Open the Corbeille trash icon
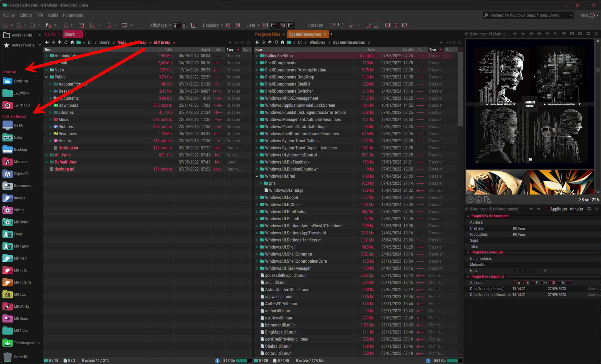This screenshot has width=601, height=364. pyautogui.click(x=8, y=357)
